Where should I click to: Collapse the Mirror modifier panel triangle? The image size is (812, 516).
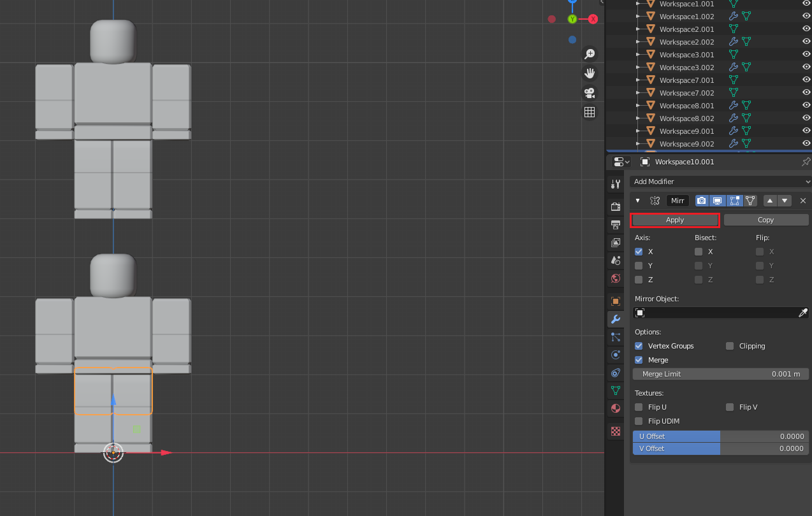coord(638,201)
